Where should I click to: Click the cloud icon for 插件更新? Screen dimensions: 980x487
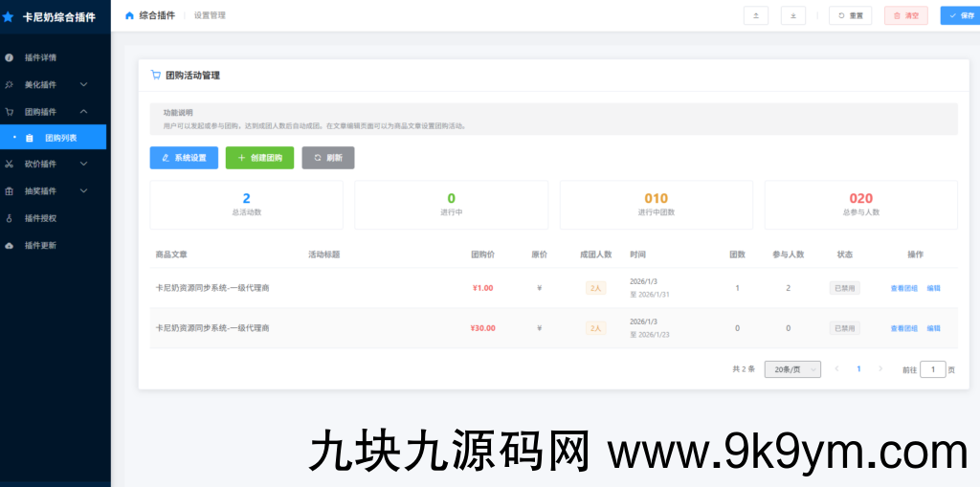10,246
